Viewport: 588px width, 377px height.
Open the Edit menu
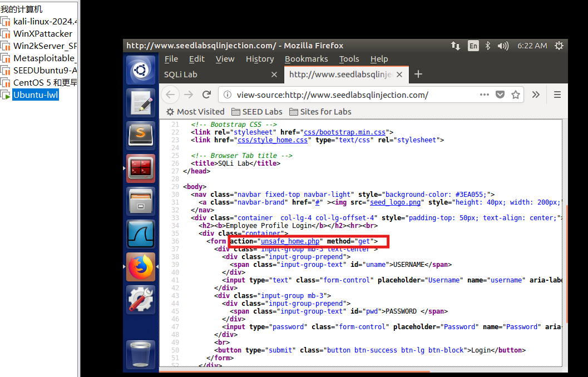click(x=196, y=59)
